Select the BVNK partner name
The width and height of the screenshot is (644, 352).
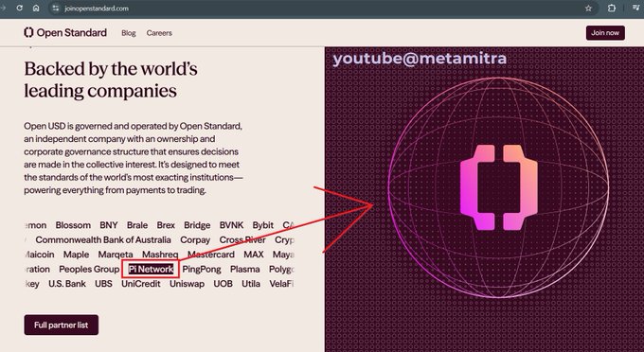231,225
